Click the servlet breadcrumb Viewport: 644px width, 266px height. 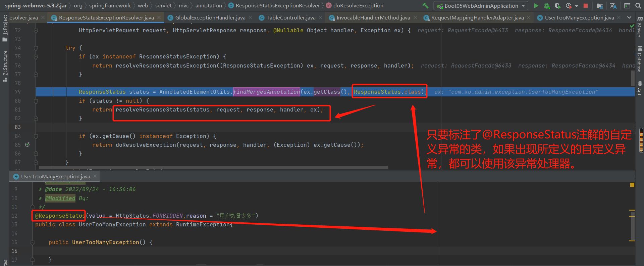point(163,6)
